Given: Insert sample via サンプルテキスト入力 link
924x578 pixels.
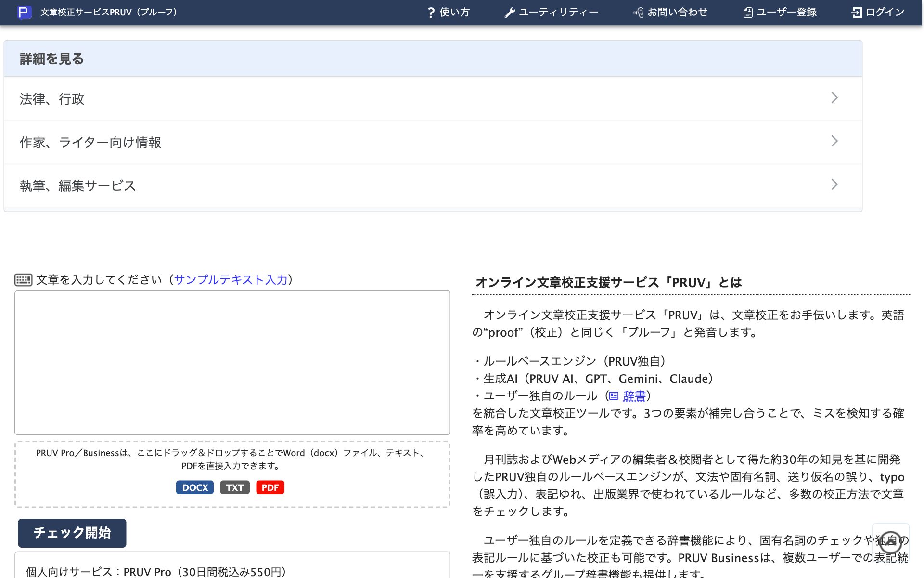Looking at the screenshot, I should pyautogui.click(x=231, y=280).
